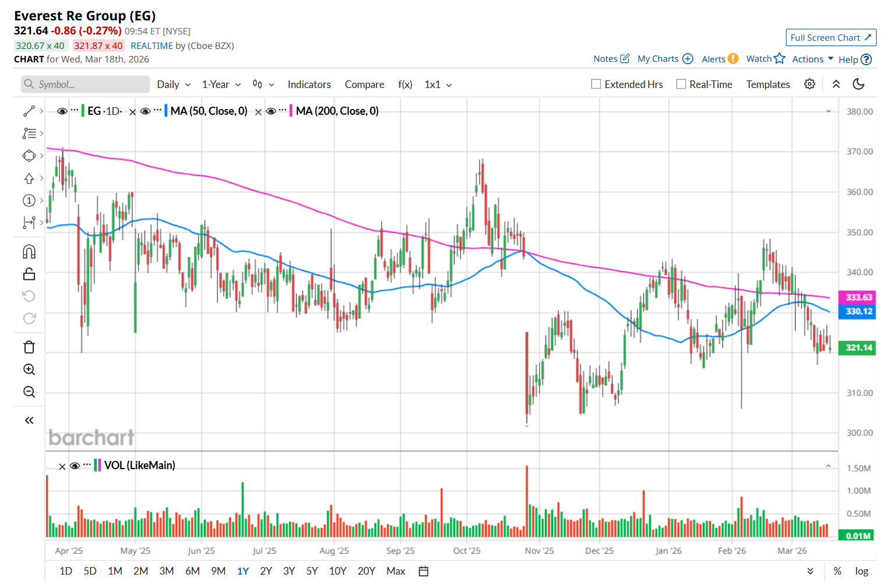The height and width of the screenshot is (588, 894).
Task: Open the Daily frequency dropdown
Action: click(174, 84)
